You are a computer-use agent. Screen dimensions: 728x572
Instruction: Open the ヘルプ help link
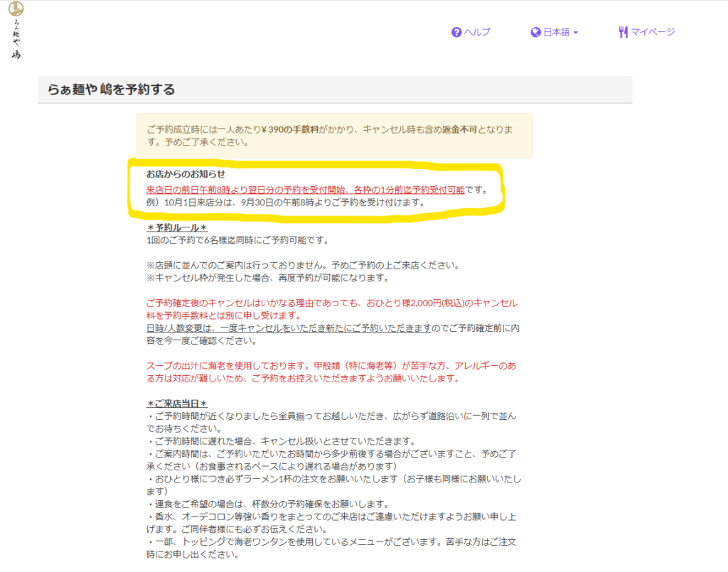click(477, 32)
